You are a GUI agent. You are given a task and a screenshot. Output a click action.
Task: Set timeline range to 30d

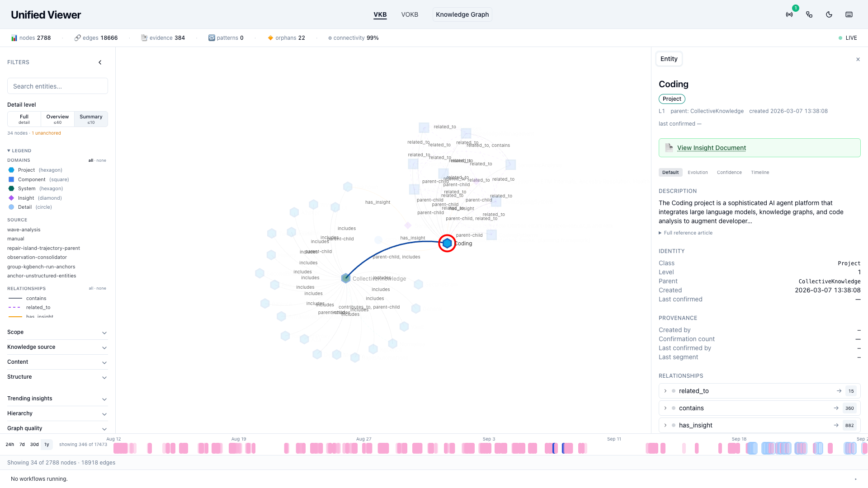[x=34, y=445]
